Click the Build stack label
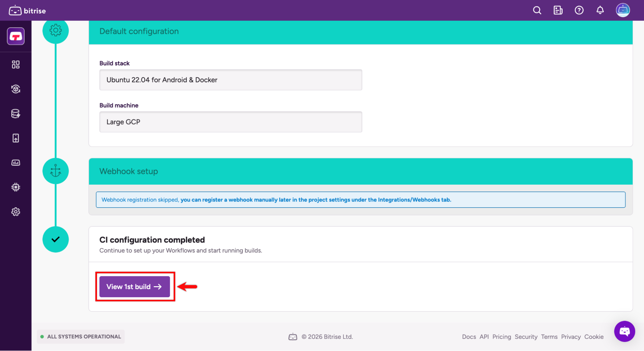This screenshot has width=644, height=351. (114, 63)
